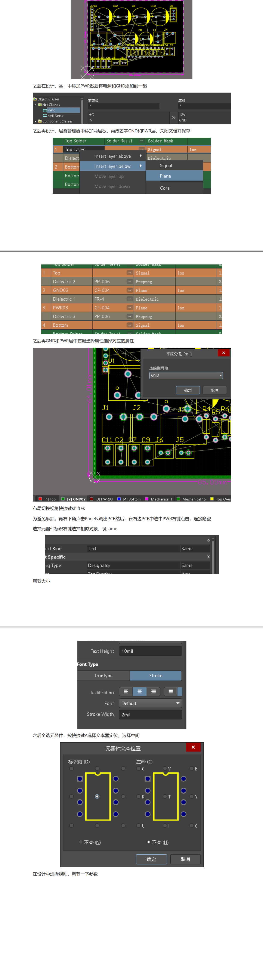Open the connect-to-net GND dropdown

click(x=186, y=375)
